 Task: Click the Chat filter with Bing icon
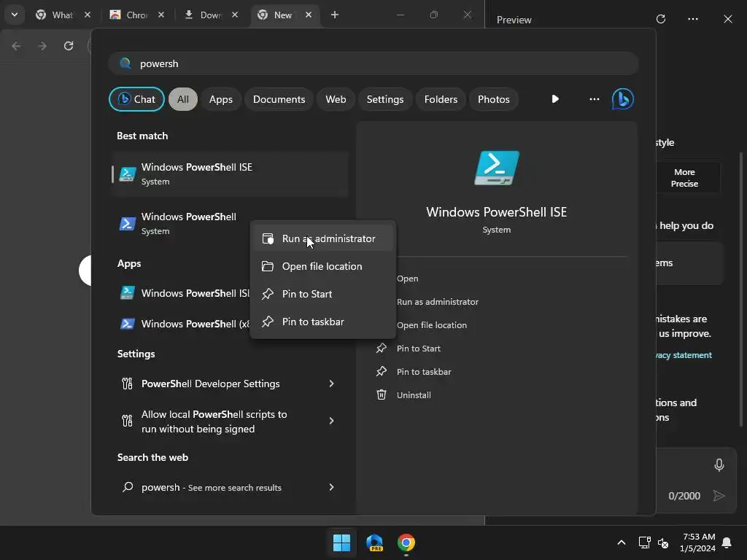coord(136,99)
